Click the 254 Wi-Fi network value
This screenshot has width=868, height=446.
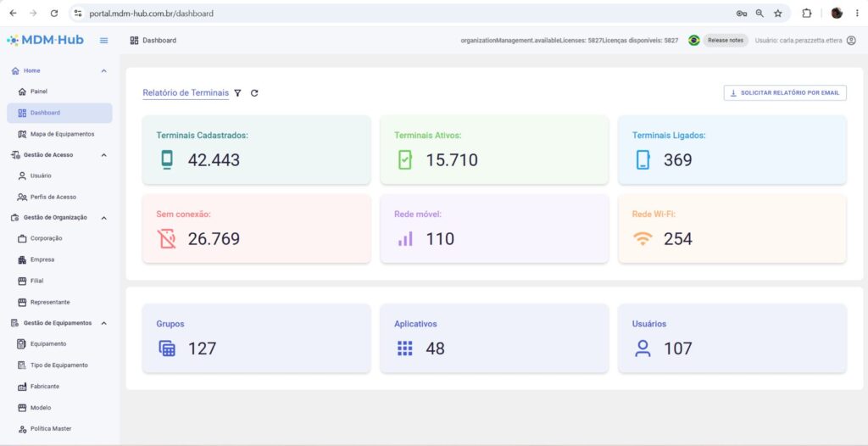[x=678, y=239]
